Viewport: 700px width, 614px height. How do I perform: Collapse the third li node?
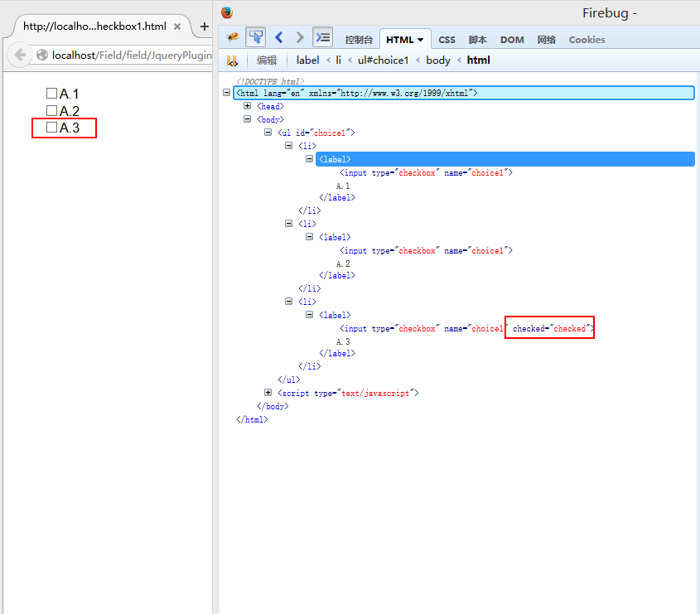pyautogui.click(x=289, y=302)
